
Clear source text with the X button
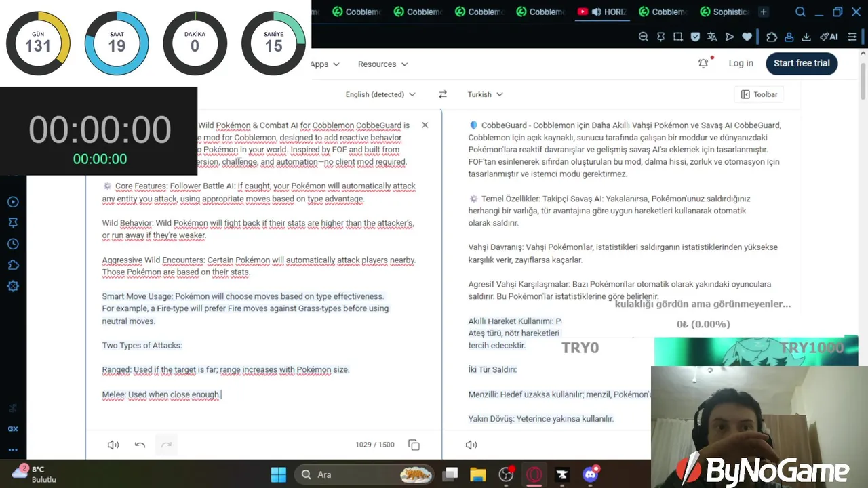click(x=425, y=125)
